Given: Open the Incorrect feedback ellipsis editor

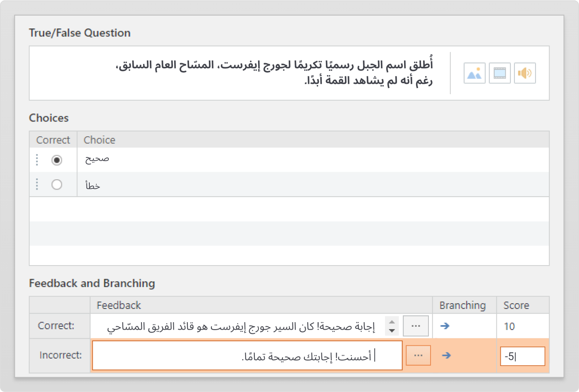Looking at the screenshot, I should [418, 355].
